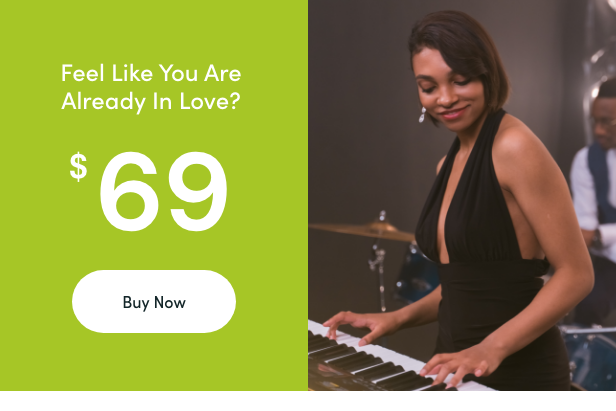
Task: Click the Buy Now button
Action: click(x=154, y=301)
